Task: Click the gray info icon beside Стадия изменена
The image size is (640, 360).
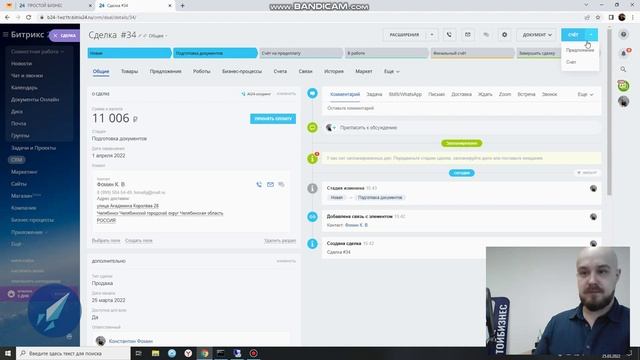Action: click(312, 189)
